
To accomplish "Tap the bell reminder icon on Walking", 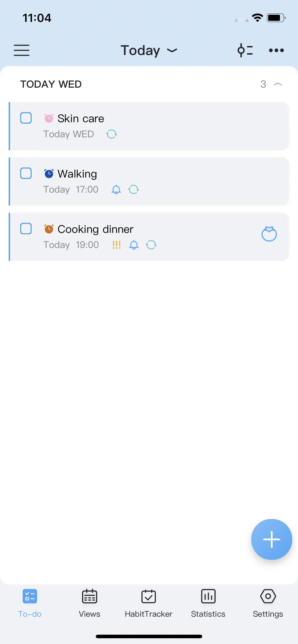I will 116,189.
